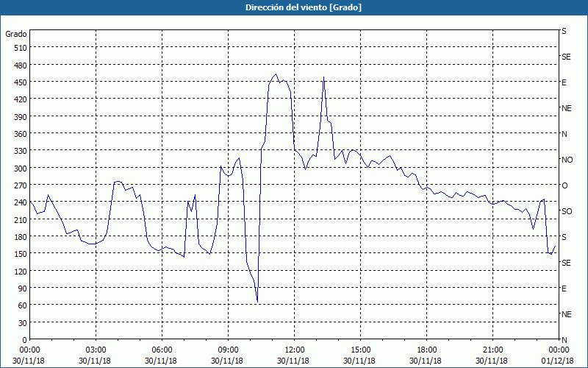Click the 210 degree label
Viewport: 588px width, 368px height.
point(21,219)
